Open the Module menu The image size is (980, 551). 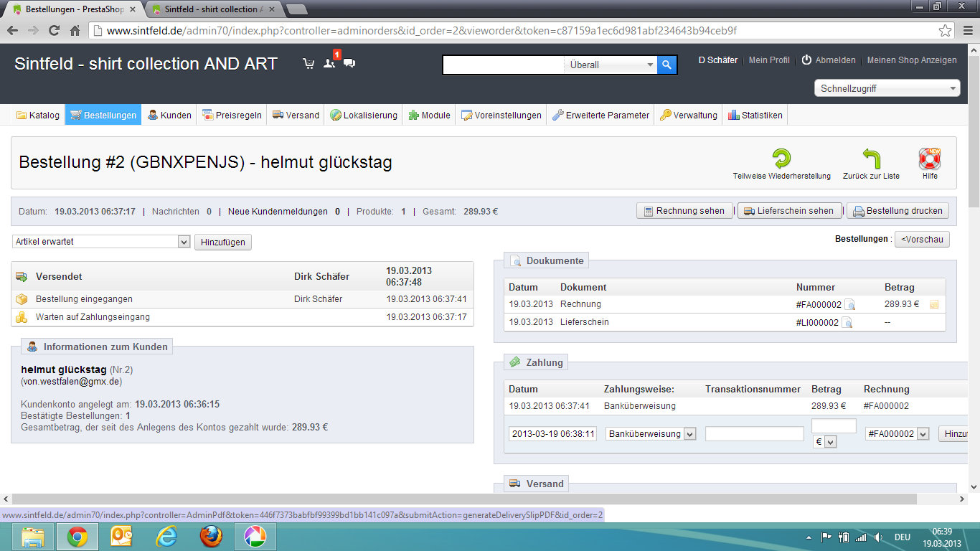coord(429,115)
